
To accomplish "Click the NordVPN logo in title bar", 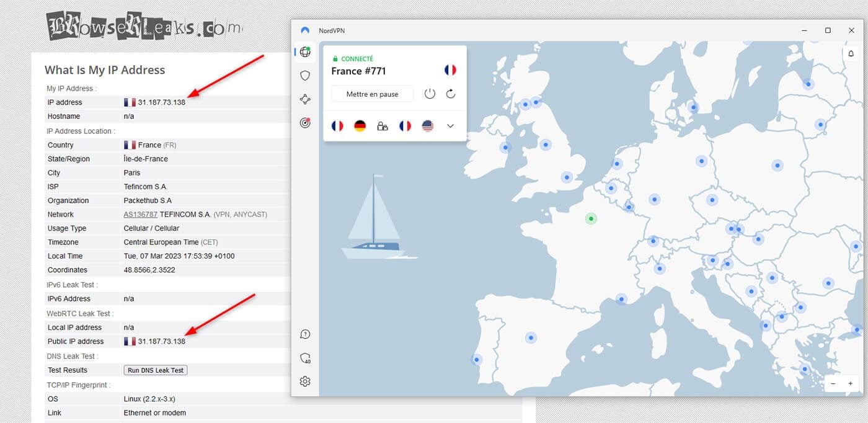I will pyautogui.click(x=305, y=30).
